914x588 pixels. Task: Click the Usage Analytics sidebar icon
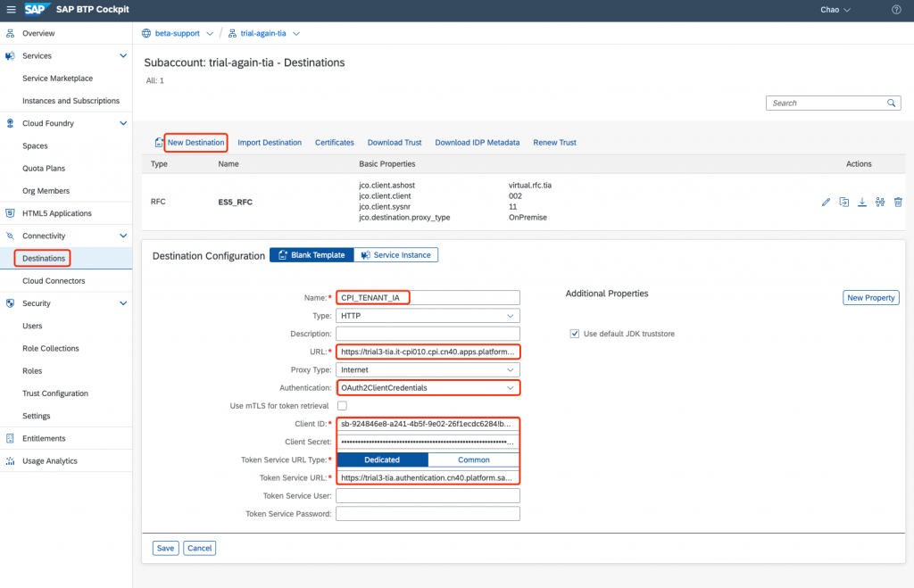coord(10,461)
